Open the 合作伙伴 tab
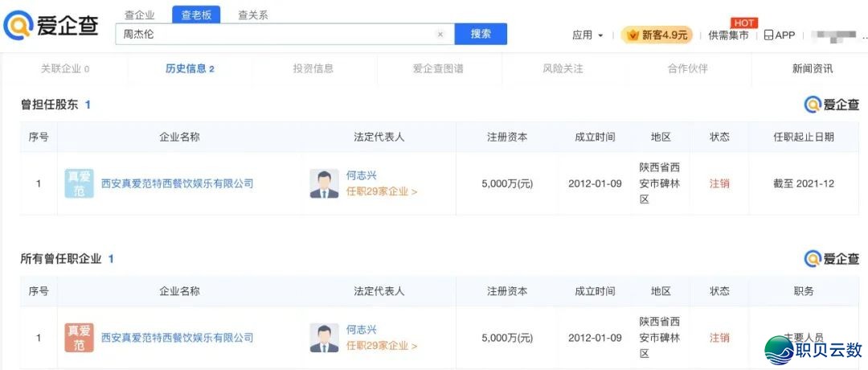 687,68
